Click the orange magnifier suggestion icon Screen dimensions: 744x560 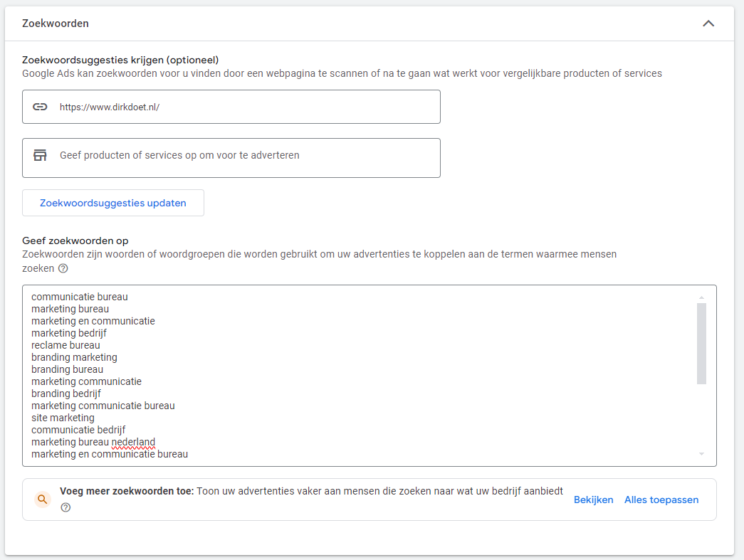(x=43, y=500)
